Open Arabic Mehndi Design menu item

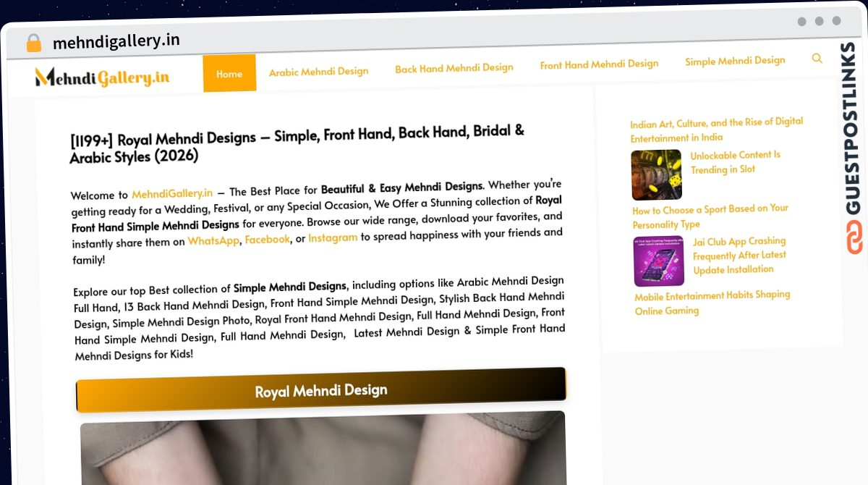pos(319,72)
